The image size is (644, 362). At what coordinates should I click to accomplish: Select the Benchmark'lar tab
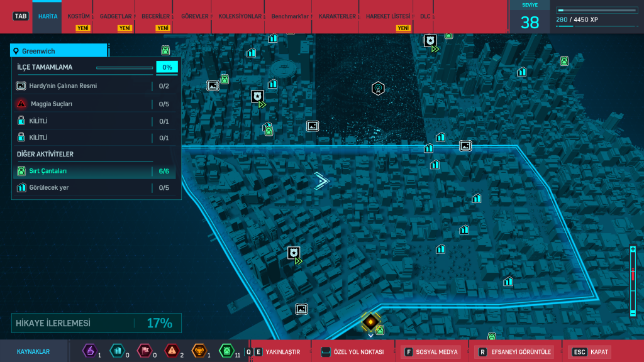coord(289,16)
